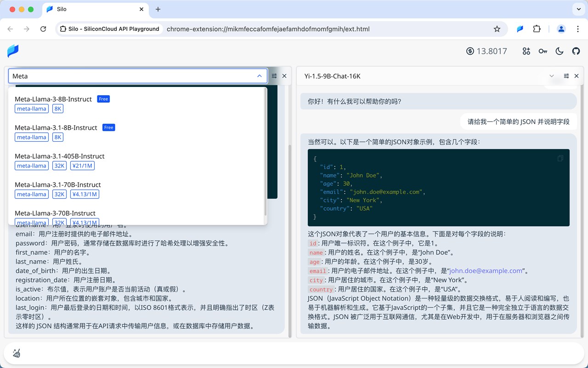Click the Silo logo icon

(x=13, y=51)
